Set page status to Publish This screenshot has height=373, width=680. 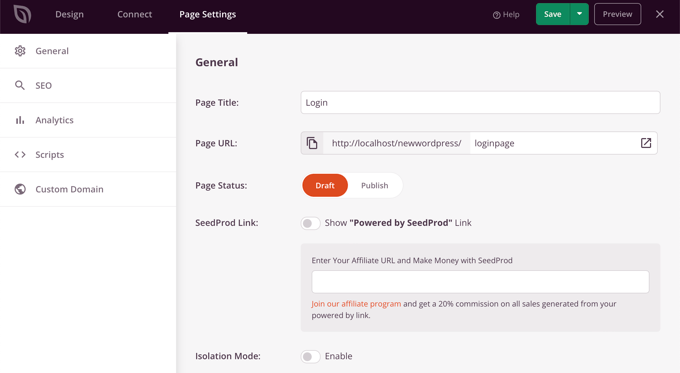[x=375, y=186]
